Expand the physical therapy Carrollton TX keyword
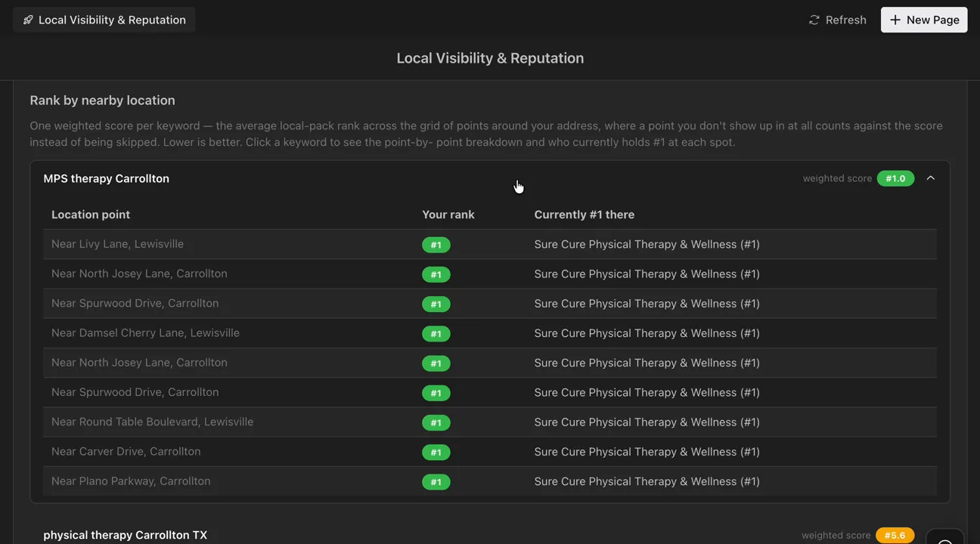 pyautogui.click(x=126, y=535)
